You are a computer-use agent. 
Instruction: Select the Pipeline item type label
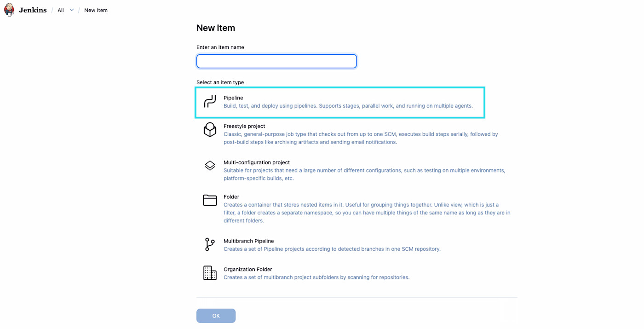(233, 98)
